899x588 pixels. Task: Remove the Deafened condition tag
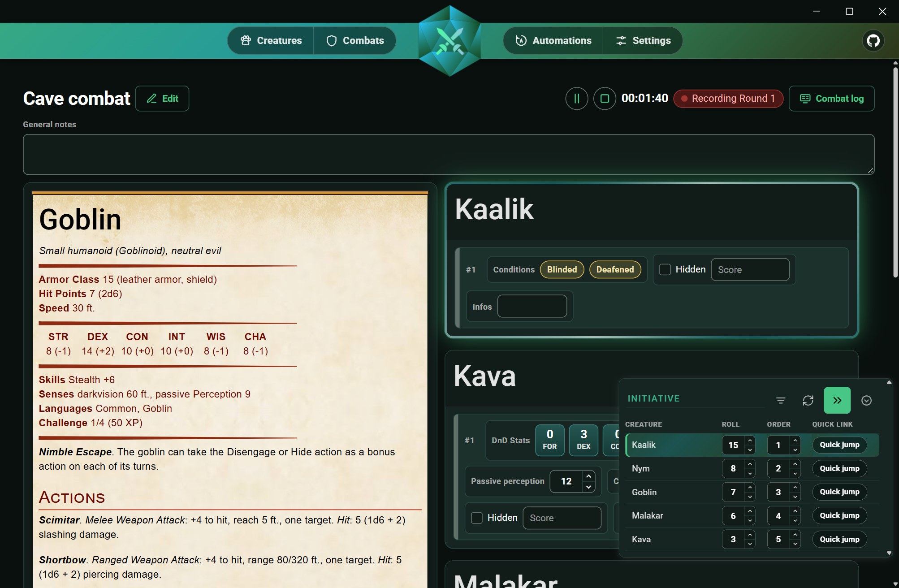615,270
